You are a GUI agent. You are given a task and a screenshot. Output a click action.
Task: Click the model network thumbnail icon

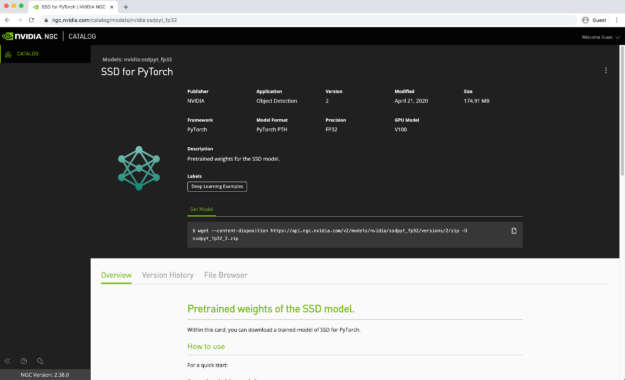point(139,168)
